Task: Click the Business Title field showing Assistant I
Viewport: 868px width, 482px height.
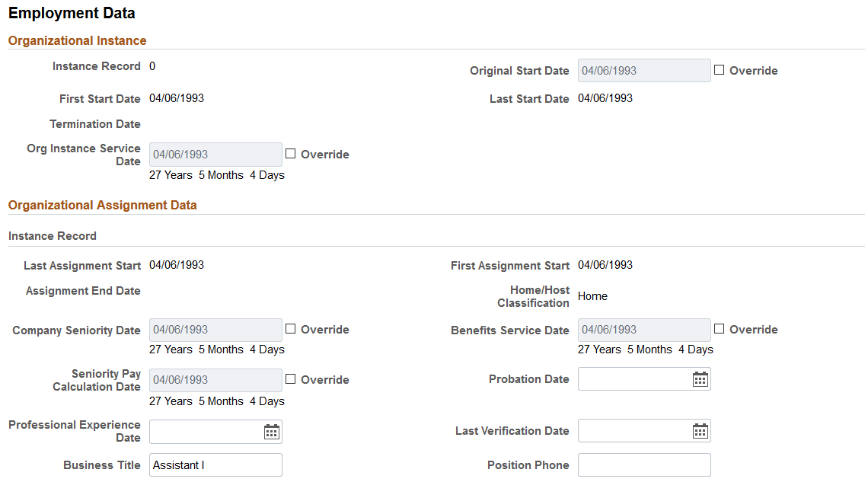Action: pyautogui.click(x=215, y=464)
